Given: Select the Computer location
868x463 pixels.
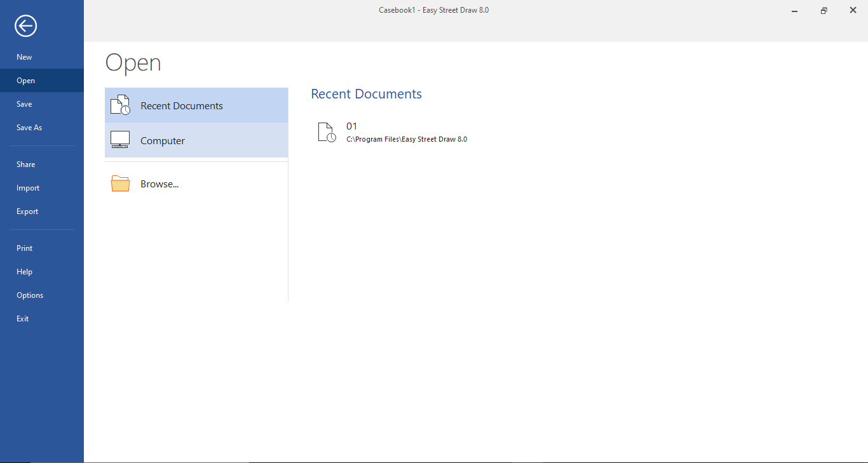Looking at the screenshot, I should pyautogui.click(x=196, y=140).
